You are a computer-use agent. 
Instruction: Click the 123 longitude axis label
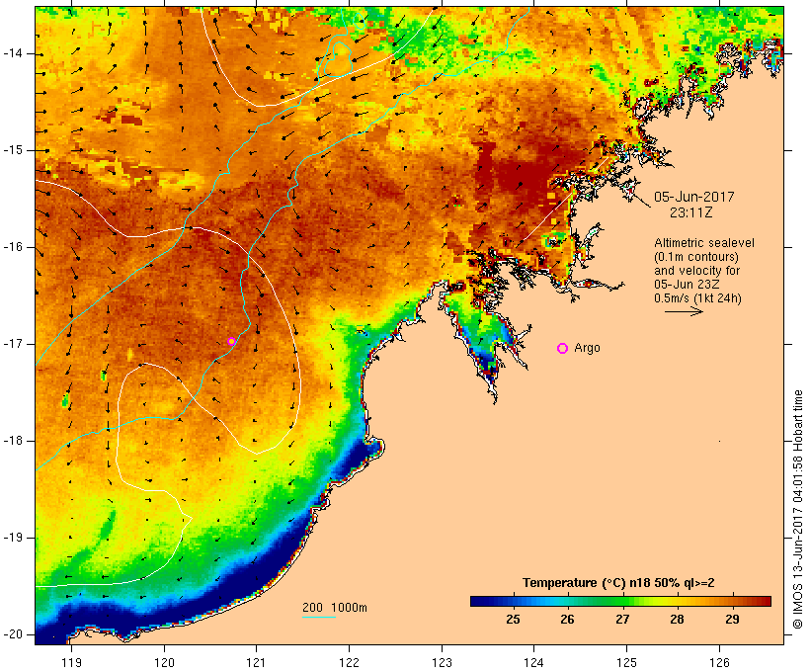(x=442, y=662)
